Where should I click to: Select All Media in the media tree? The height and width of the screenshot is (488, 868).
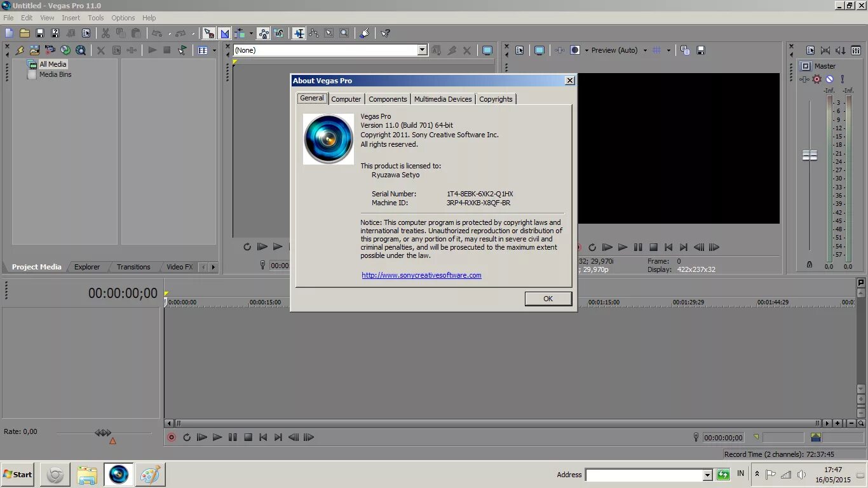[x=53, y=64]
